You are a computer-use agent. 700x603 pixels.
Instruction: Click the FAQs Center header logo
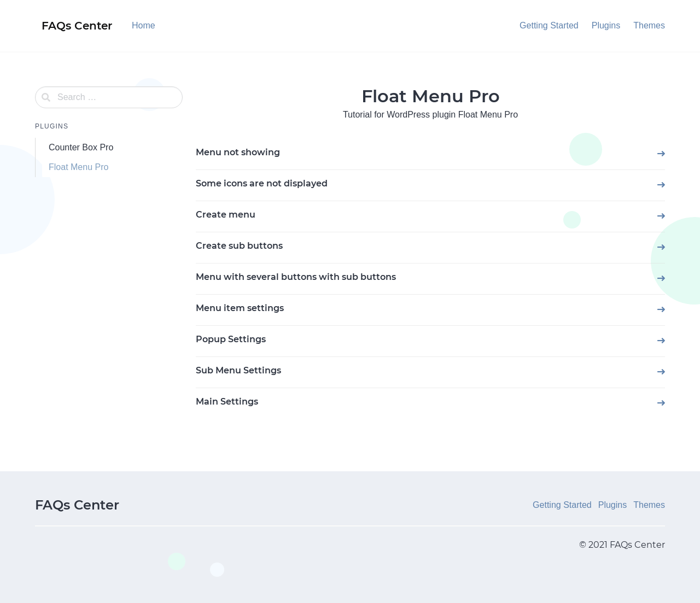coord(77,26)
